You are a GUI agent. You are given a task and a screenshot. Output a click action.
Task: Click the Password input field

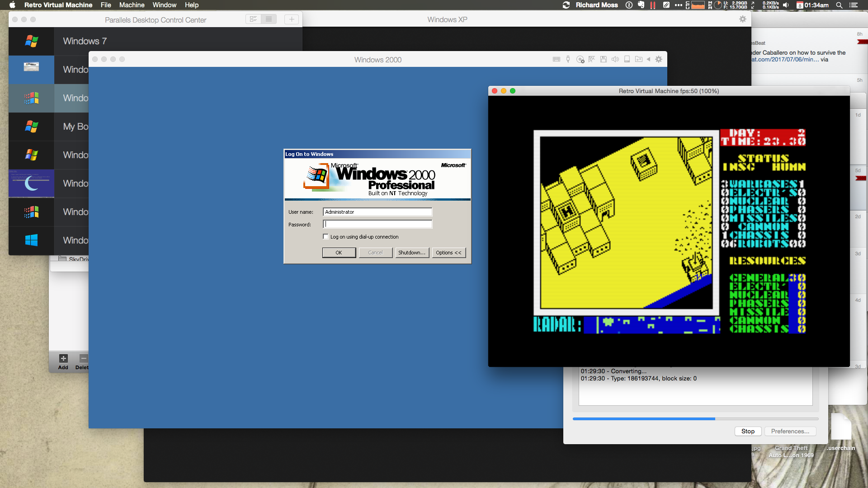(377, 224)
